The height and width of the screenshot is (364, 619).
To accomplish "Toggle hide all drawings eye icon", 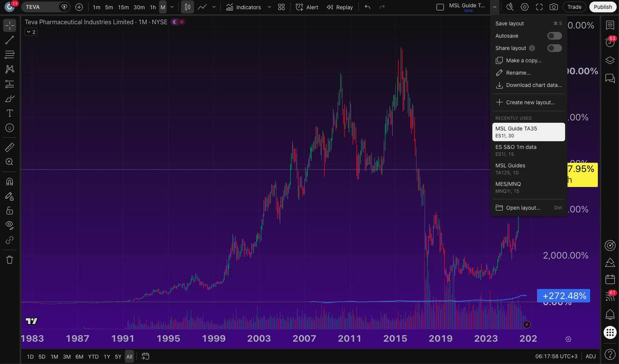I will pyautogui.click(x=9, y=225).
